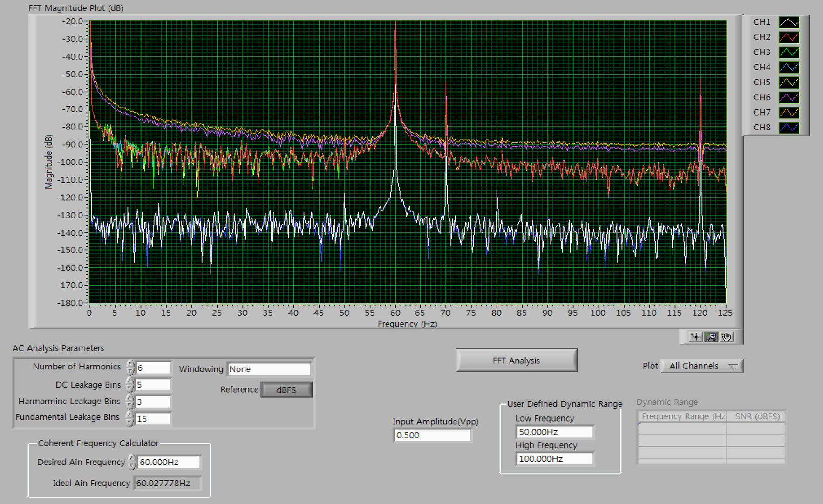Step the Number of Harmonics value

point(130,368)
